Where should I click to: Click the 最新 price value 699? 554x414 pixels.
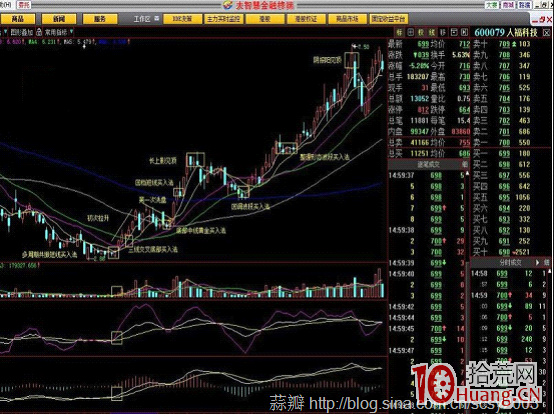pos(423,44)
